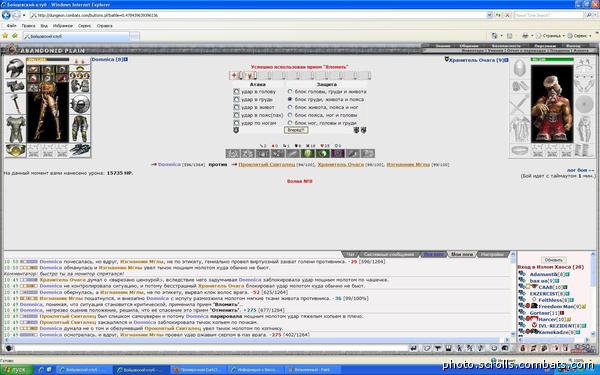Click enemy link 'Проклятый Святолец'
600x375 pixels.
(x=267, y=165)
